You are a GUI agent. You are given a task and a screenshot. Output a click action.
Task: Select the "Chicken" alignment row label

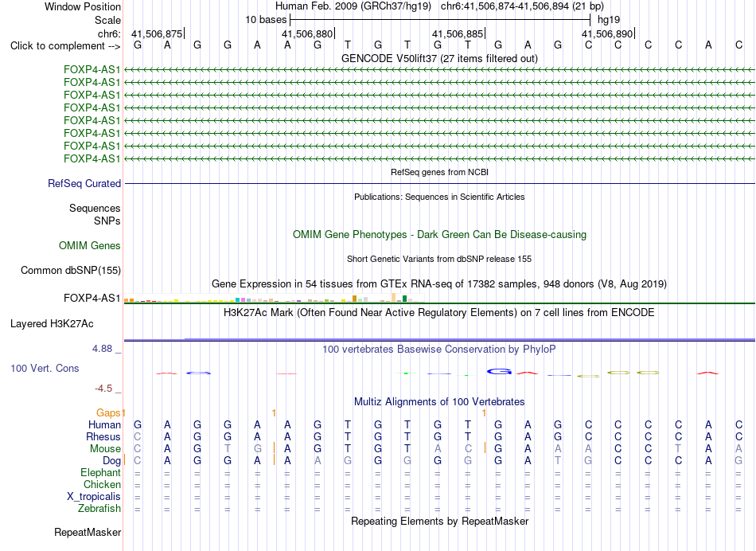click(102, 484)
